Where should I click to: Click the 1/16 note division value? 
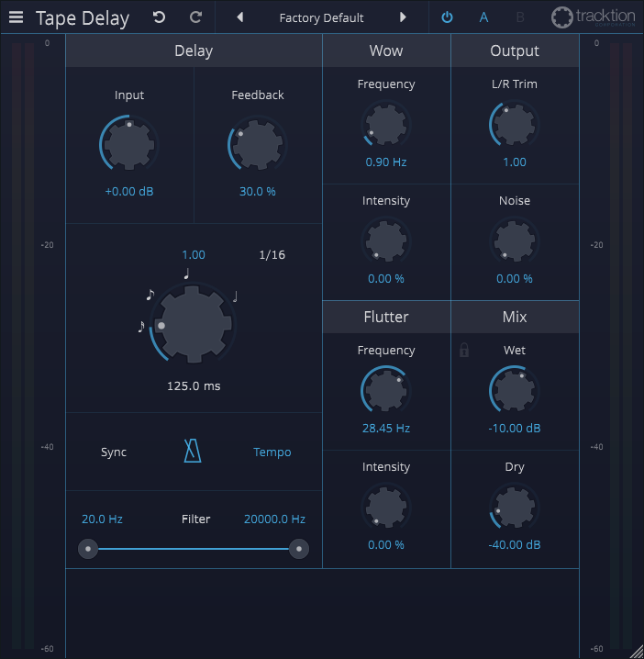272,255
